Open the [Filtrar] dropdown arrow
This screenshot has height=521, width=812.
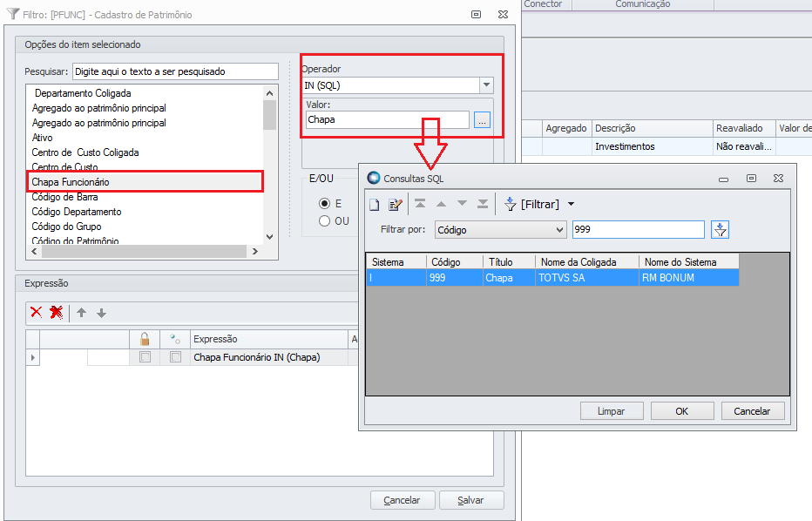[571, 204]
